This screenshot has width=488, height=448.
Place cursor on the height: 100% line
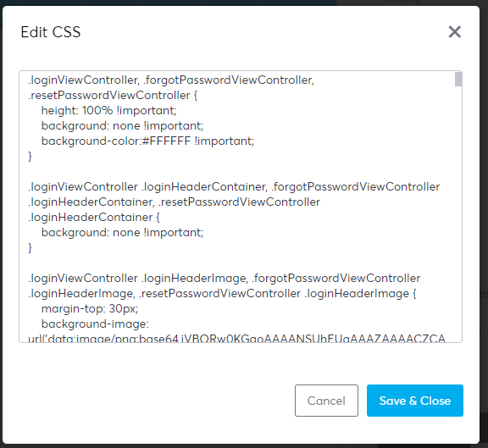pos(109,110)
